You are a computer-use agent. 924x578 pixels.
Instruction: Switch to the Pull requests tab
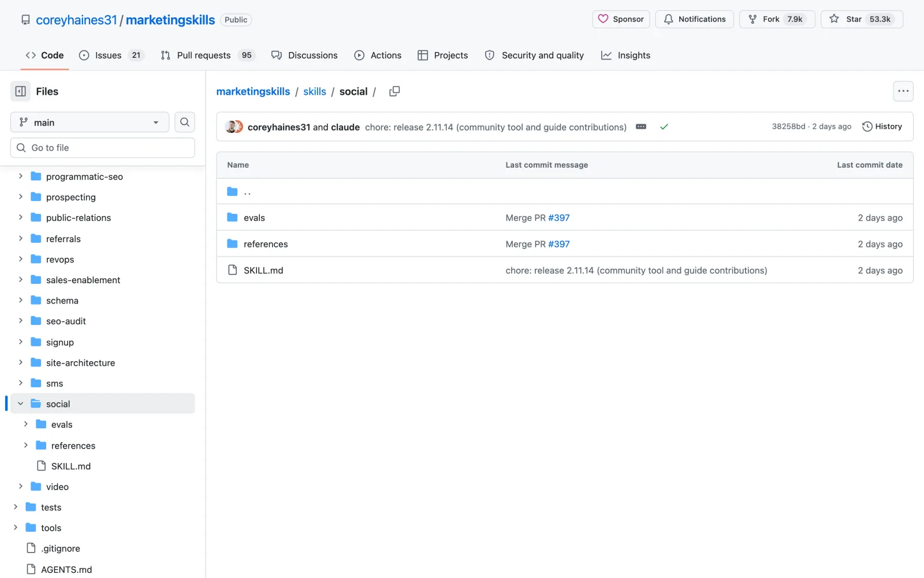click(208, 55)
